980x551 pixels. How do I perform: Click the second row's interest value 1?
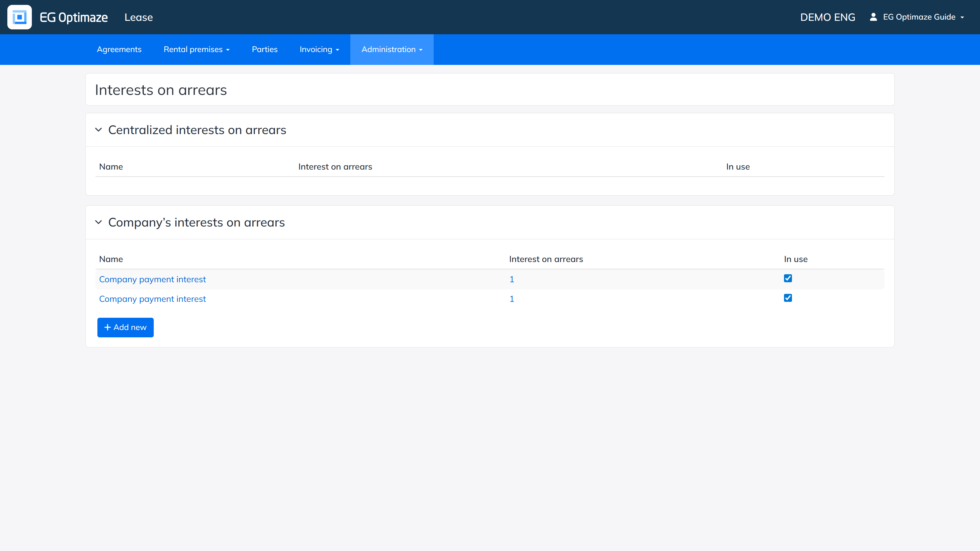[x=512, y=299]
